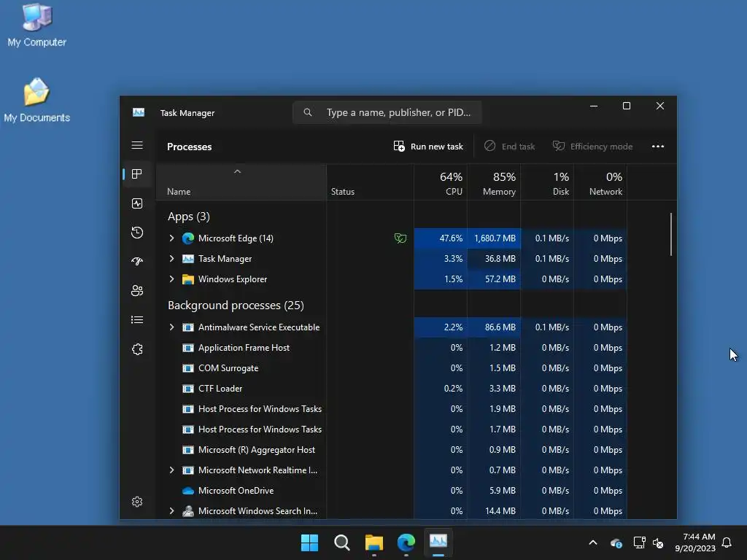Open the My Documents desktop icon
Viewport: 747px width, 560px height.
pyautogui.click(x=36, y=101)
